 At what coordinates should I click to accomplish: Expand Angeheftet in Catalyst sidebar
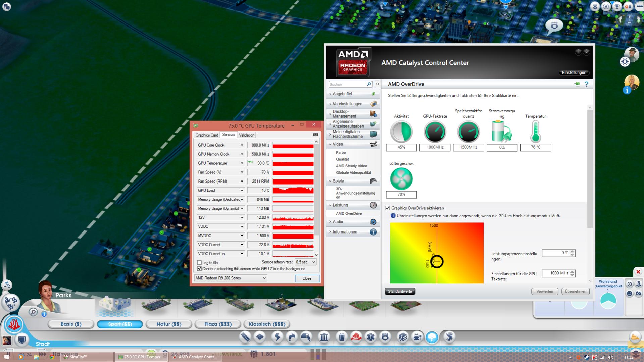353,94
